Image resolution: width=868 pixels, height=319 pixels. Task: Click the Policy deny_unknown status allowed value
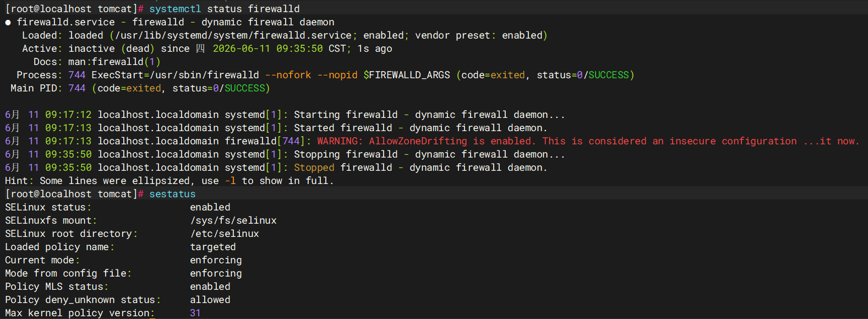[x=210, y=300]
